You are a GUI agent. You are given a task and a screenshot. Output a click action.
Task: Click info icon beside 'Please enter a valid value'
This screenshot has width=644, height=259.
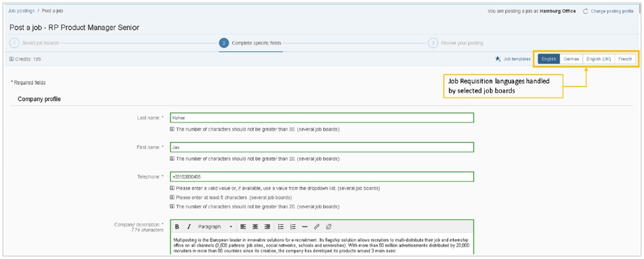tap(172, 188)
